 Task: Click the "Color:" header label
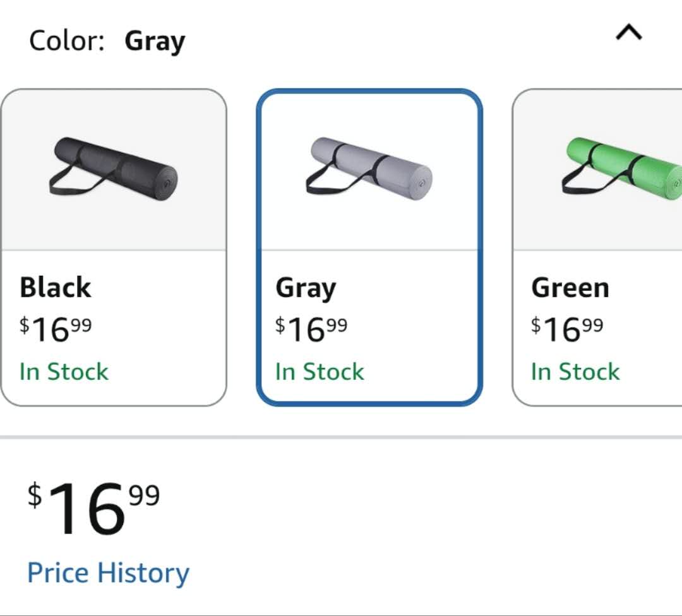coord(66,42)
